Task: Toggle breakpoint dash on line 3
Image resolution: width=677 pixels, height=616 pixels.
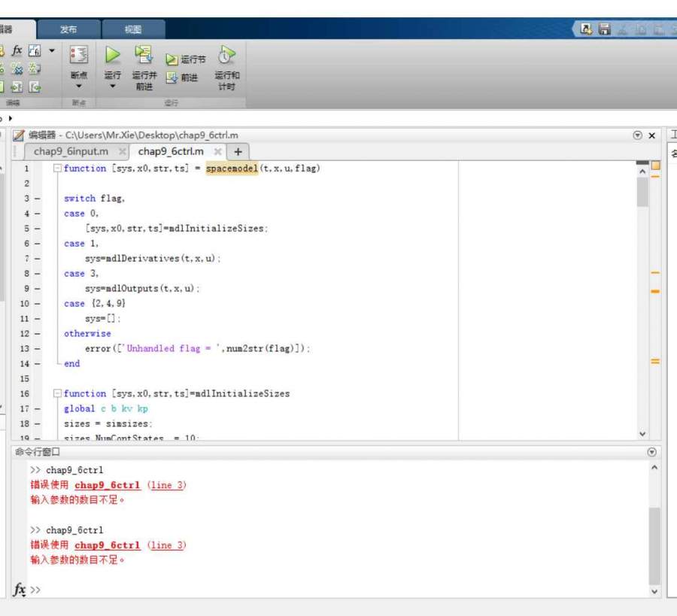Action: 37,199
